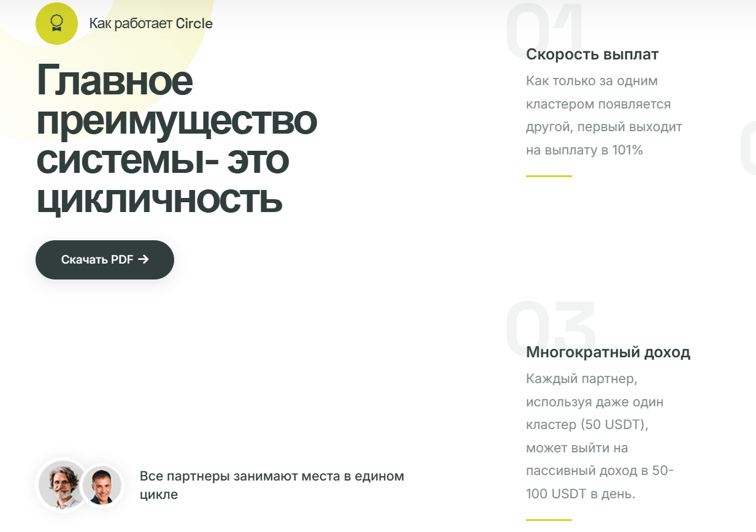756x532 pixels.
Task: Click the word 'цикличность' in the headline
Action: 159,199
